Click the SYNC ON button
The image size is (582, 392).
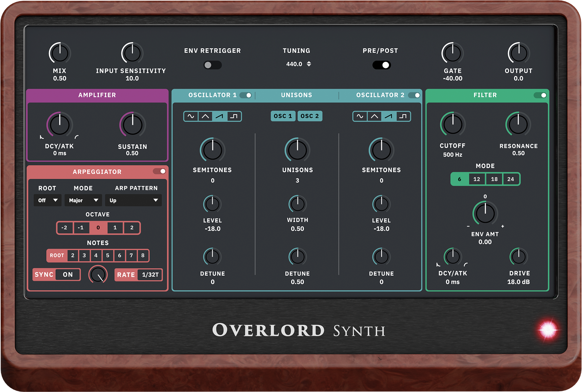pyautogui.click(x=56, y=275)
